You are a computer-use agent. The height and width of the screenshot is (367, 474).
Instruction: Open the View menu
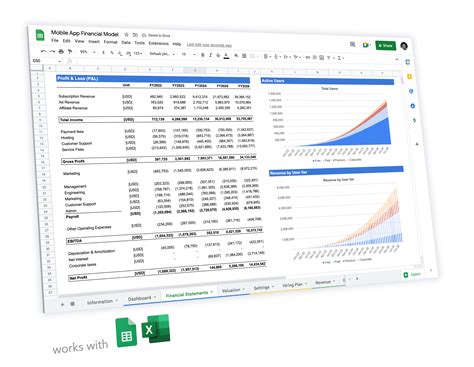(x=79, y=41)
